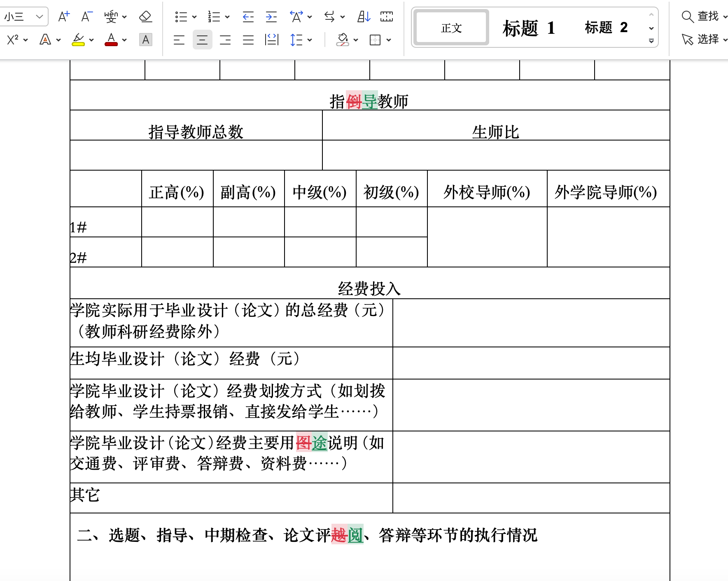
Task: Click the clear formatting eraser icon
Action: [146, 16]
